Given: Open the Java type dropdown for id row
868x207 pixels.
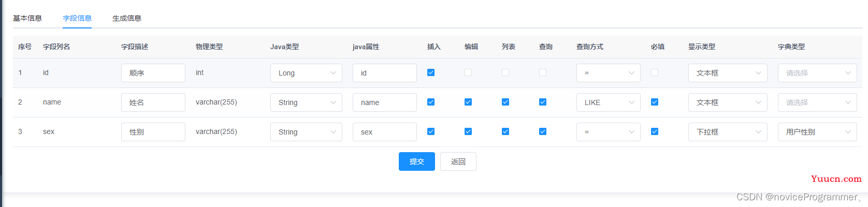Looking at the screenshot, I should tap(306, 73).
